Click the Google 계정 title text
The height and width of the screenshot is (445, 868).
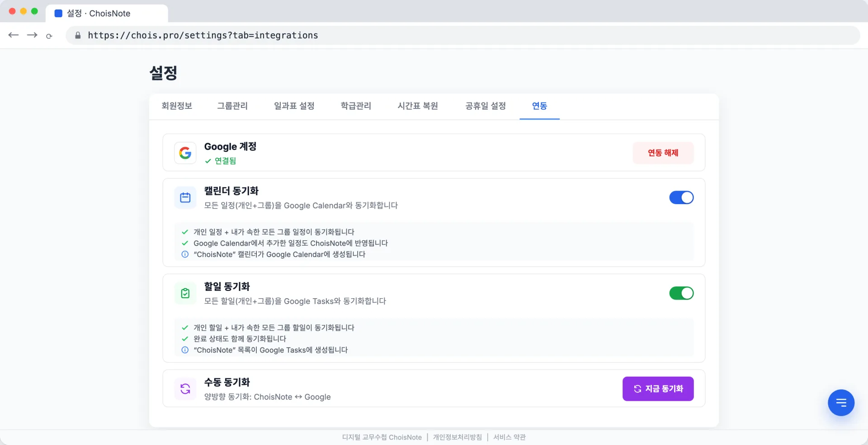(230, 146)
